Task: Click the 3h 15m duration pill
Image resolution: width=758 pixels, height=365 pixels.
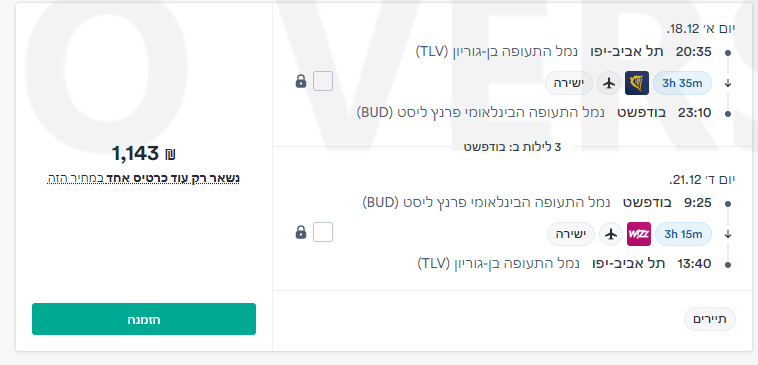Action: coord(683,234)
